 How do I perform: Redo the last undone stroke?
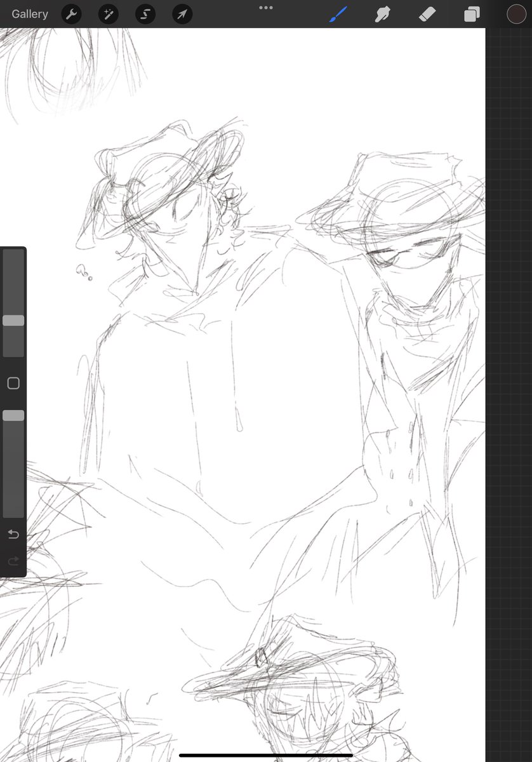(x=13, y=561)
